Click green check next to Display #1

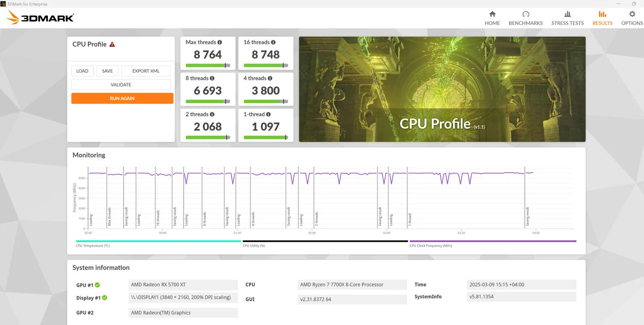point(105,298)
